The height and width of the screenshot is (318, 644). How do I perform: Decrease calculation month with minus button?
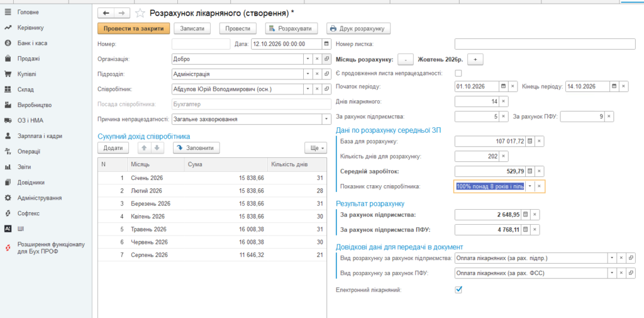[406, 60]
